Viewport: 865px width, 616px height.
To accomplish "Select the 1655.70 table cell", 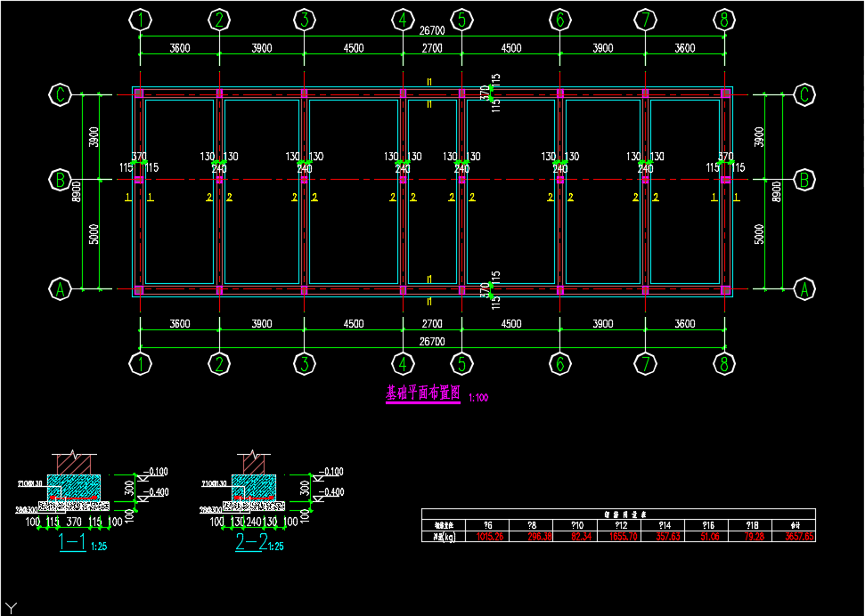I will tap(622, 537).
